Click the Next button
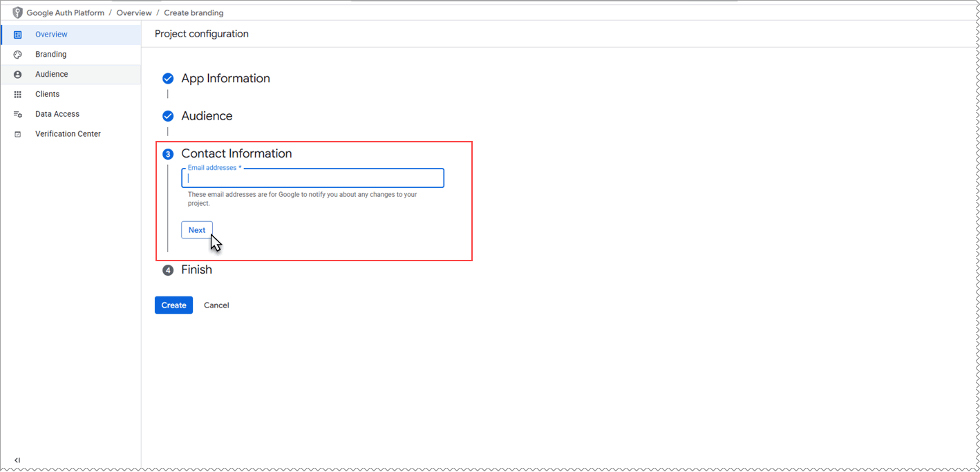This screenshot has width=980, height=472. coord(197,230)
